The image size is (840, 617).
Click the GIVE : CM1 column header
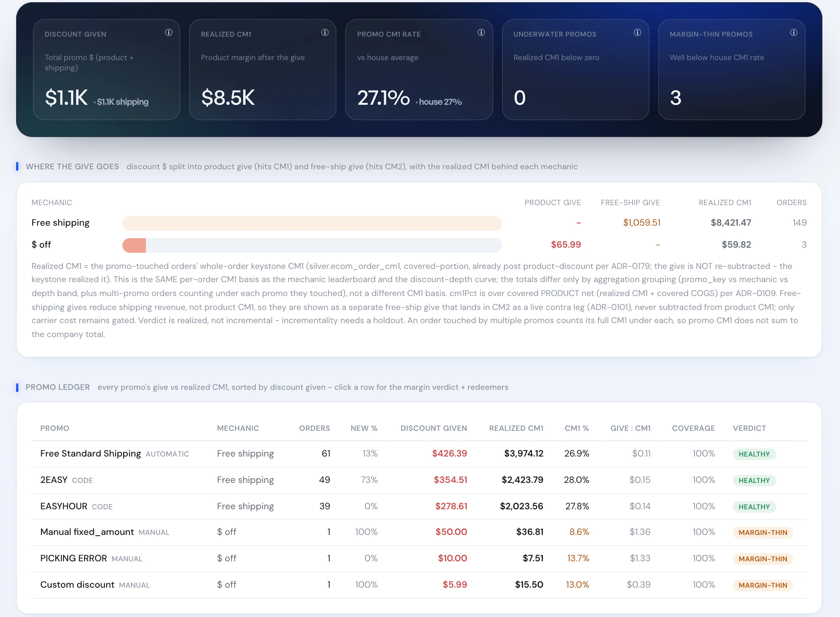pyautogui.click(x=630, y=428)
